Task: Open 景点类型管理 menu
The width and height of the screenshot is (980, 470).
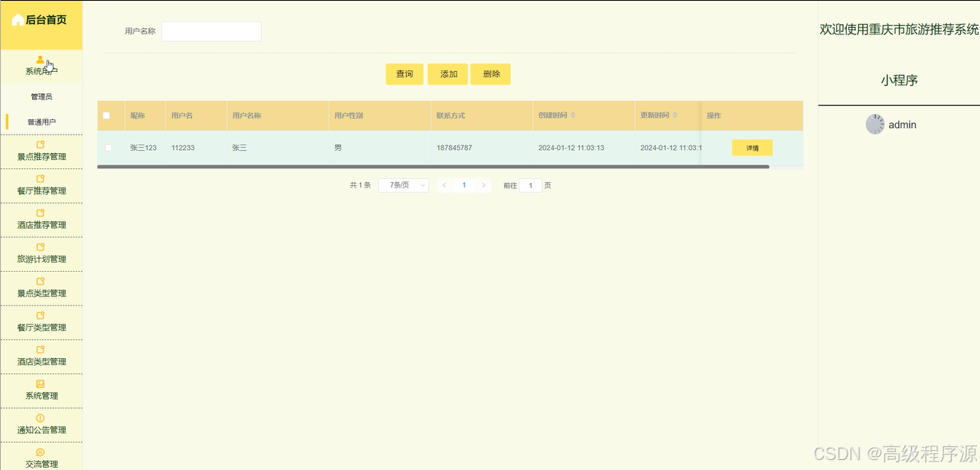Action: (41, 289)
